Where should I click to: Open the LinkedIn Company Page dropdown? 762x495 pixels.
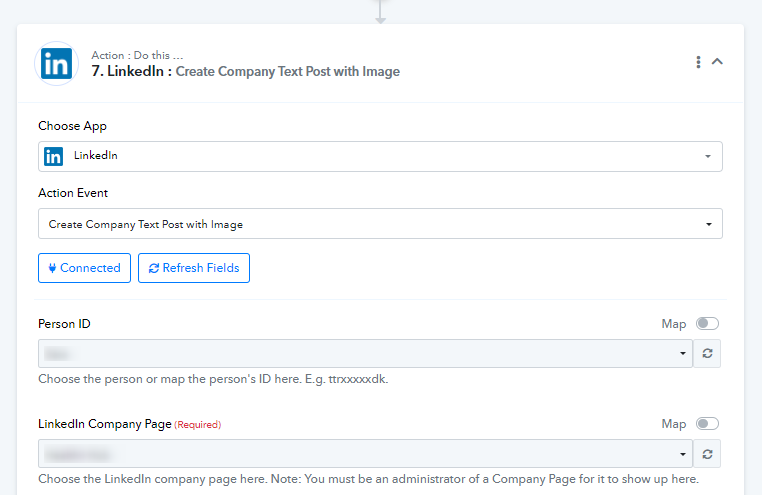(365, 454)
